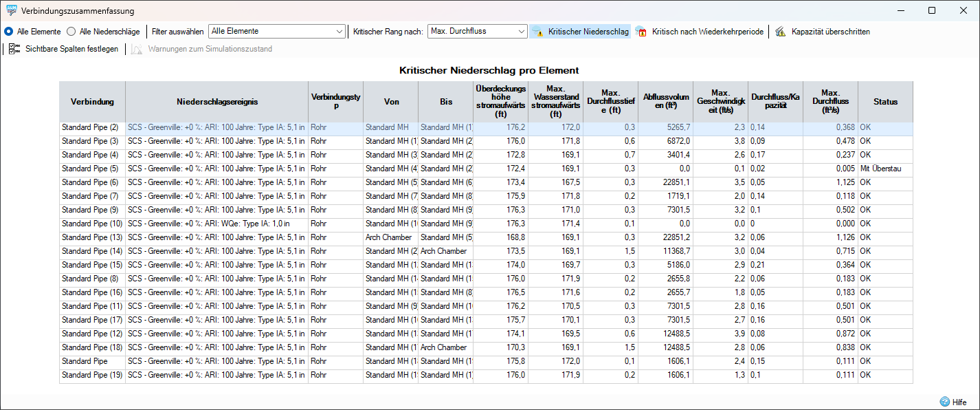Click the Hilfe help icon
Screen dimensions: 980x410
pyautogui.click(x=945, y=402)
